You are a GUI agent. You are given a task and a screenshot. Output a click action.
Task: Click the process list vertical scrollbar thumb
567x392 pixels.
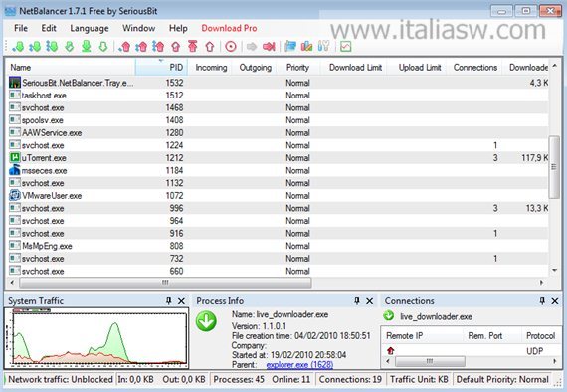[x=554, y=167]
